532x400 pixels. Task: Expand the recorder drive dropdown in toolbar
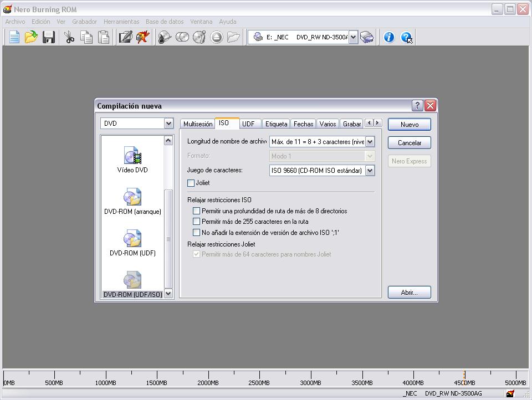coord(353,37)
